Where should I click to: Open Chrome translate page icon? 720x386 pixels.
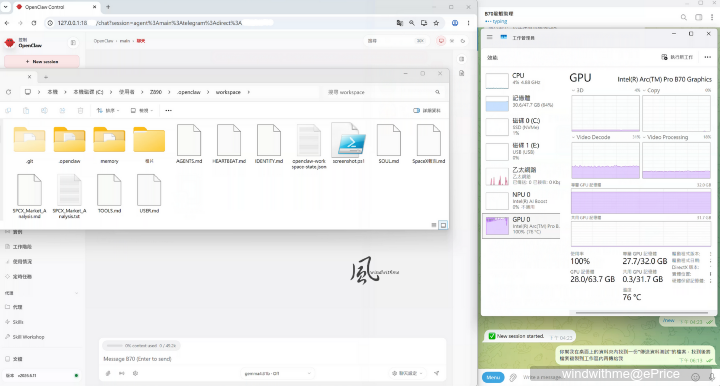pyautogui.click(x=399, y=23)
